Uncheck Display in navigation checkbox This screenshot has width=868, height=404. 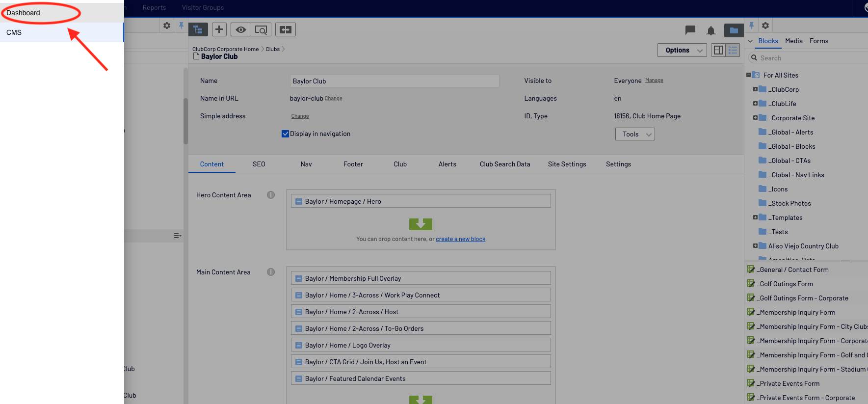pos(285,134)
